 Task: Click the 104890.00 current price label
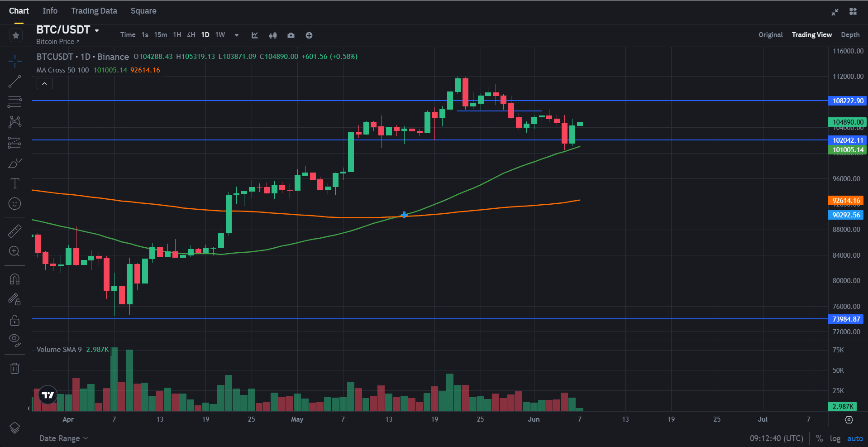pyautogui.click(x=848, y=122)
